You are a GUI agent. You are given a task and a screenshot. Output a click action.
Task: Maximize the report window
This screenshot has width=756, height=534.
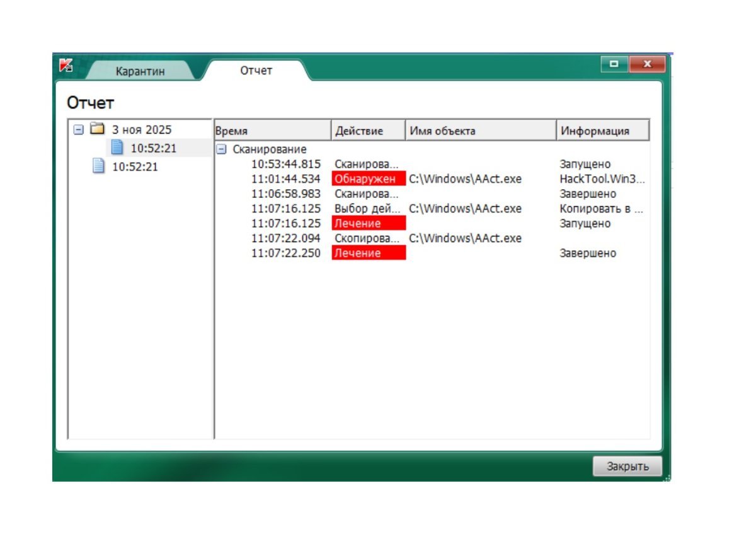click(615, 64)
